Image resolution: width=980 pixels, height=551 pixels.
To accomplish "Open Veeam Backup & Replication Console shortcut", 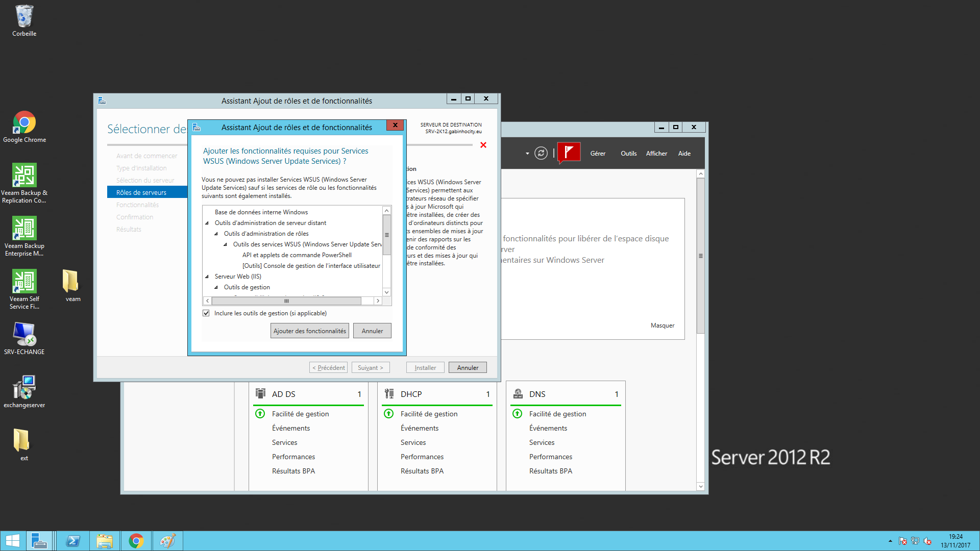I will click(24, 183).
